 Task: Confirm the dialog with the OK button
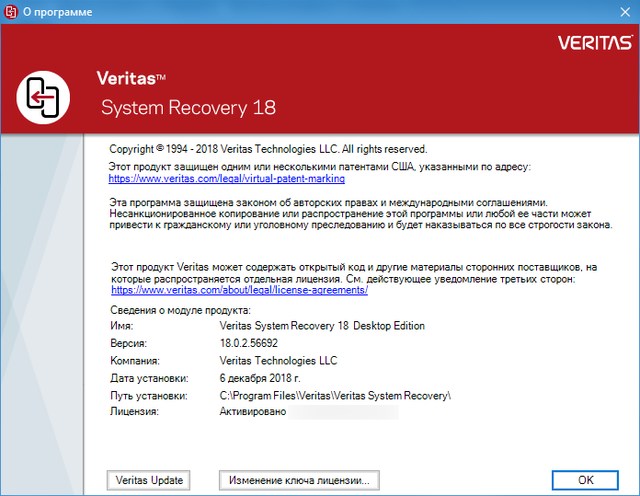pos(586,480)
